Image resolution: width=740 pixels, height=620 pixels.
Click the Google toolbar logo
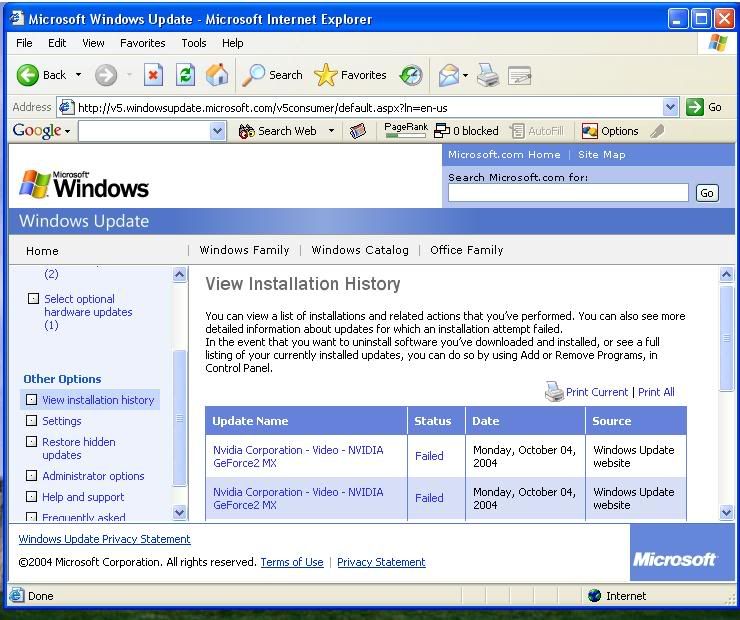(x=37, y=131)
